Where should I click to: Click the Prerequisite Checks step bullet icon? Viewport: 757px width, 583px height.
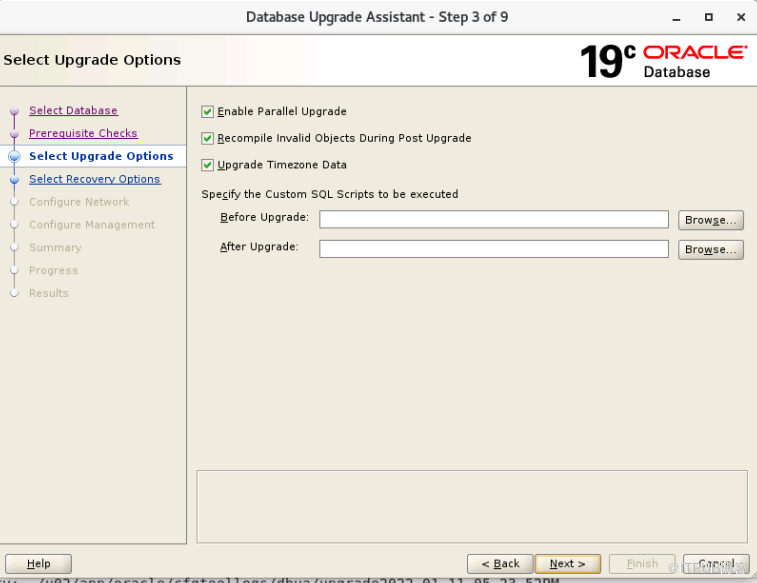tap(14, 134)
